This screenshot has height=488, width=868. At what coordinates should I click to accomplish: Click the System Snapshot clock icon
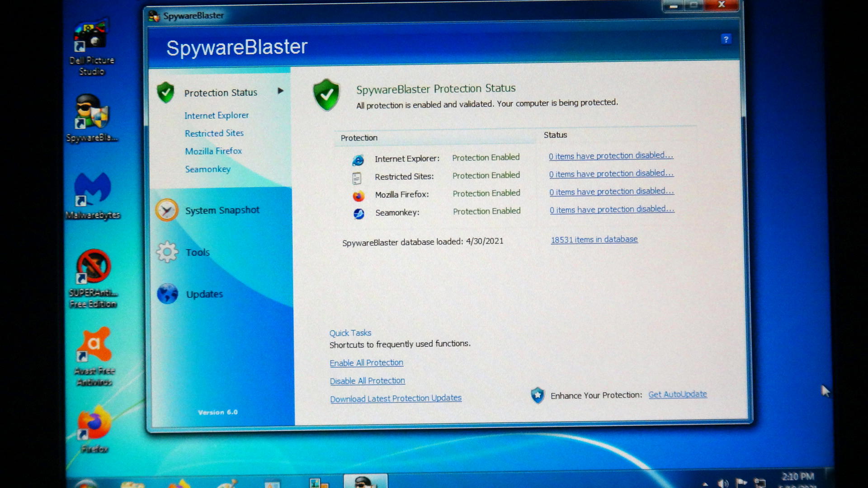pos(167,210)
